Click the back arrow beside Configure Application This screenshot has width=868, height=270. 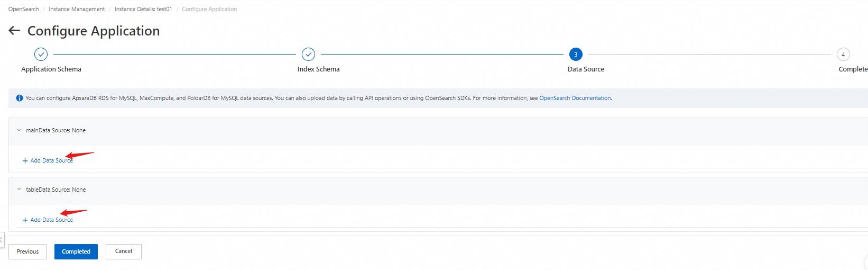(x=14, y=31)
